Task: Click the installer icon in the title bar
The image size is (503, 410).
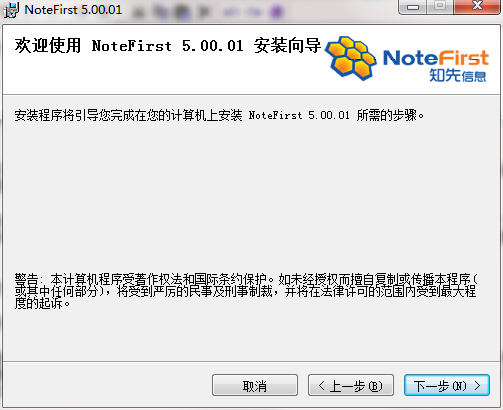Action: click(x=11, y=10)
